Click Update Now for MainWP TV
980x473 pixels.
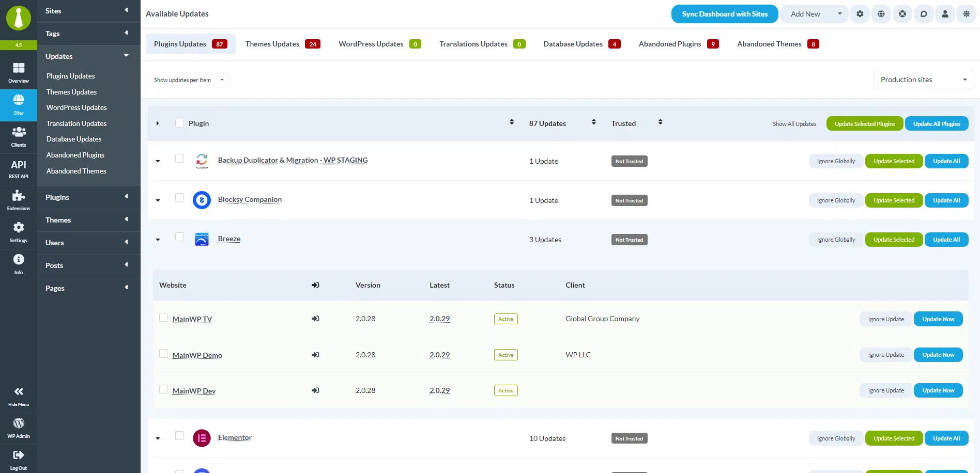pyautogui.click(x=938, y=319)
